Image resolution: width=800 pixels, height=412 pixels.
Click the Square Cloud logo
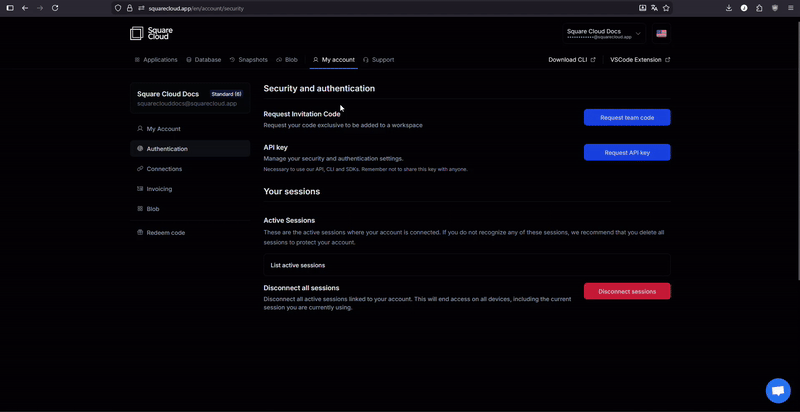(151, 33)
